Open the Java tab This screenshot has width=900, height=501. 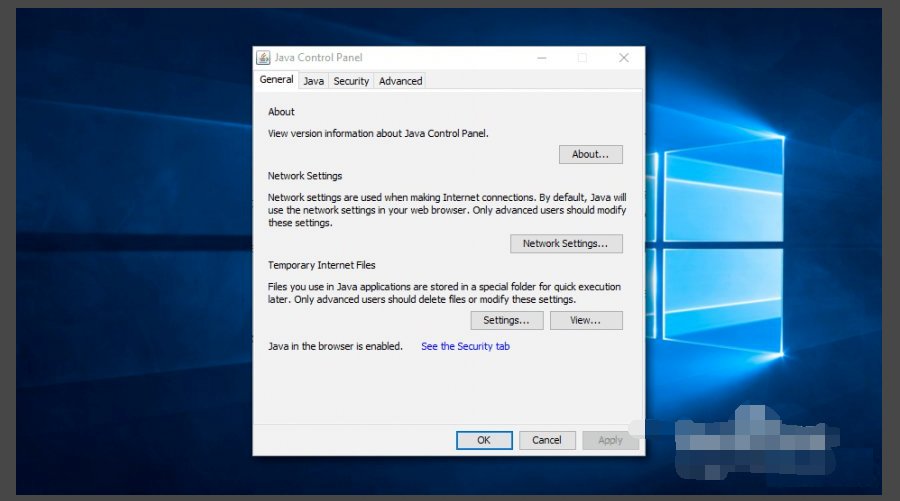(x=314, y=81)
